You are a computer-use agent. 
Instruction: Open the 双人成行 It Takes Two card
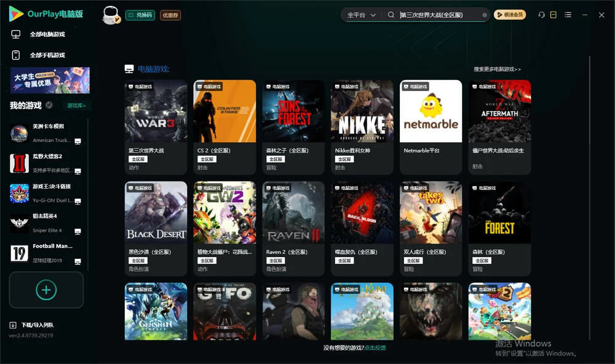point(430,229)
